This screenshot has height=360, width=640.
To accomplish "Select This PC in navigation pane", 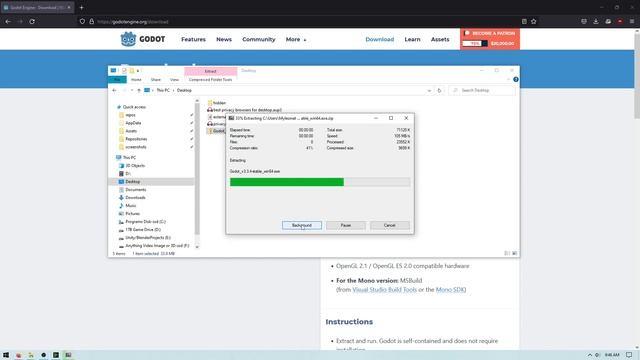I will [x=129, y=158].
